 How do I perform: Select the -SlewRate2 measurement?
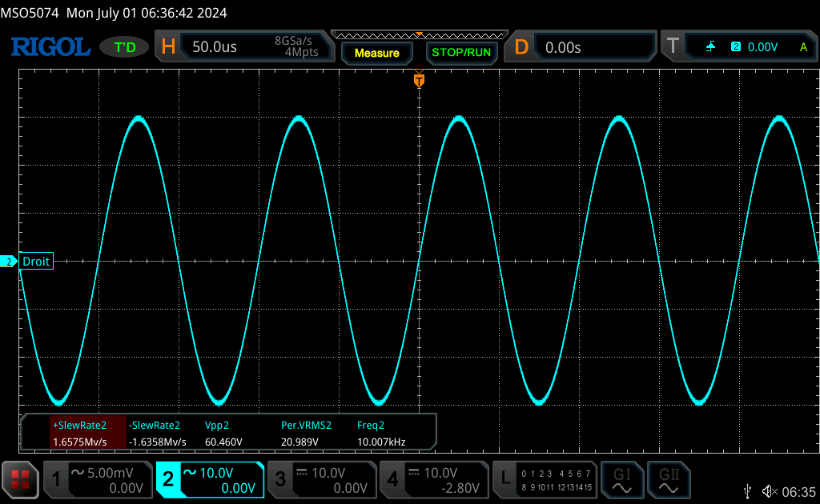(155, 425)
